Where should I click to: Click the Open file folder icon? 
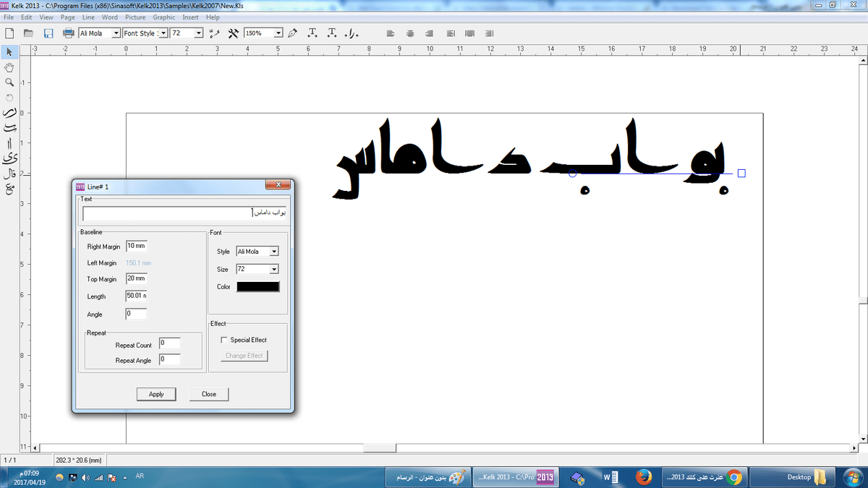click(29, 33)
